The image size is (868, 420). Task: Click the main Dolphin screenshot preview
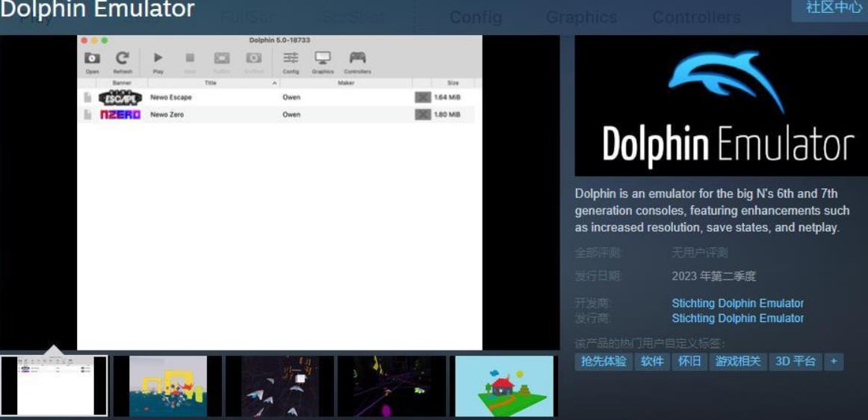279,192
